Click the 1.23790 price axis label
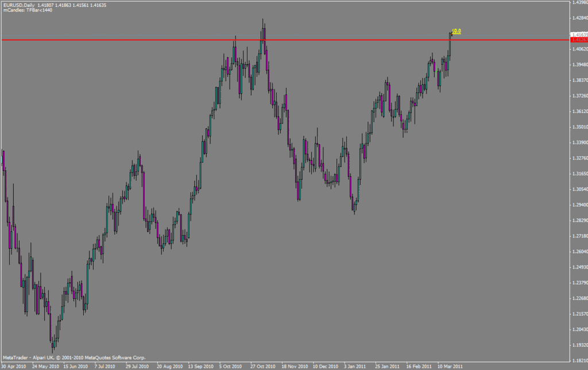This screenshot has height=370, width=588. tap(580, 283)
